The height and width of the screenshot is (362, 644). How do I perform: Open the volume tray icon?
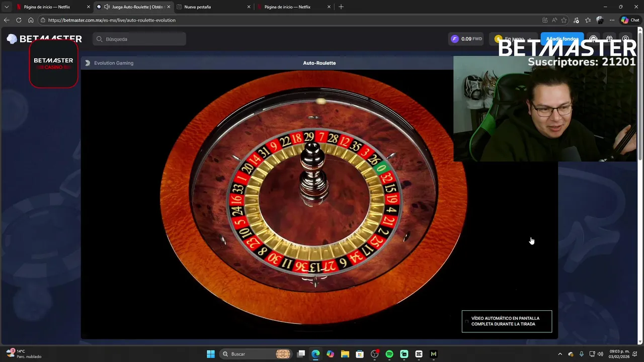(x=600, y=354)
